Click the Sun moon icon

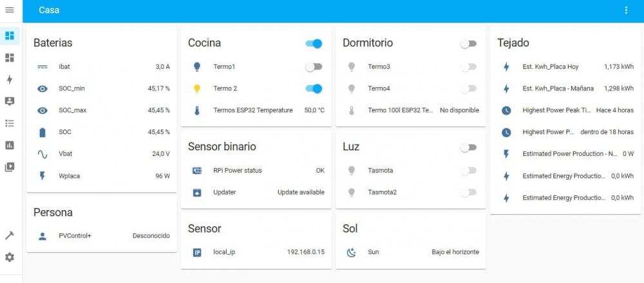point(351,252)
